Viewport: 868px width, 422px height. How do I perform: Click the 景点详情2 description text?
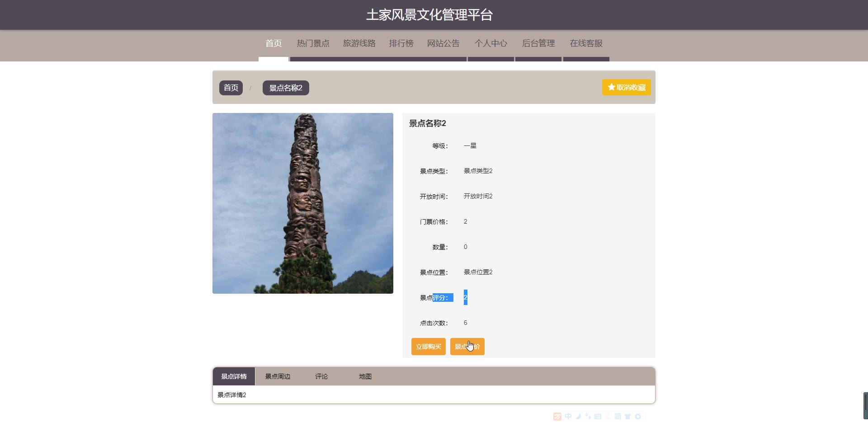coord(232,395)
